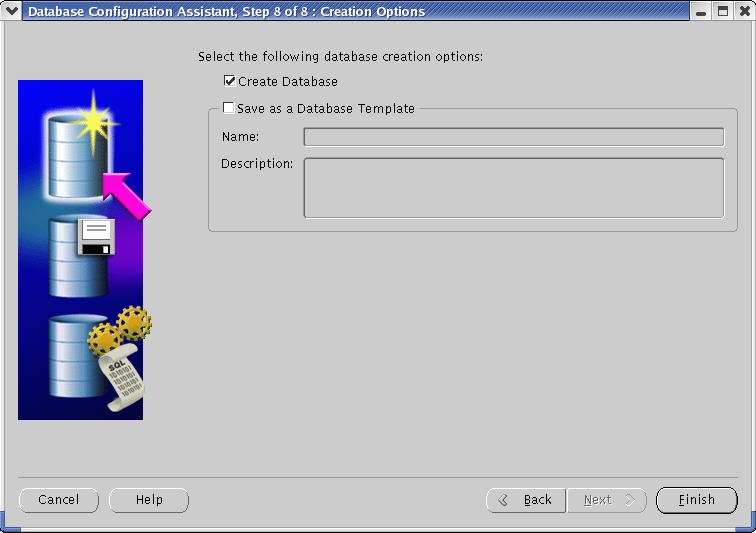Open the window menu in the title bar

click(x=12, y=11)
